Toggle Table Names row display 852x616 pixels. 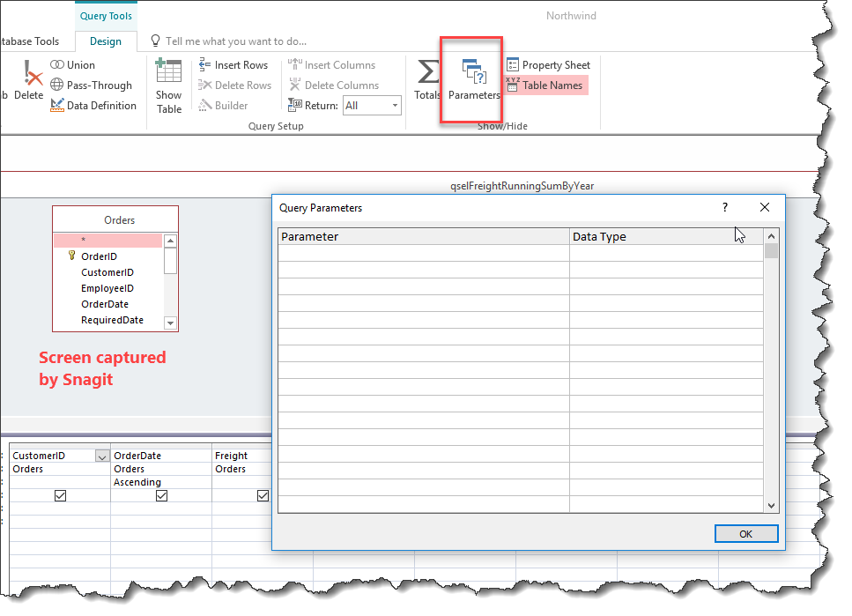pyautogui.click(x=546, y=85)
